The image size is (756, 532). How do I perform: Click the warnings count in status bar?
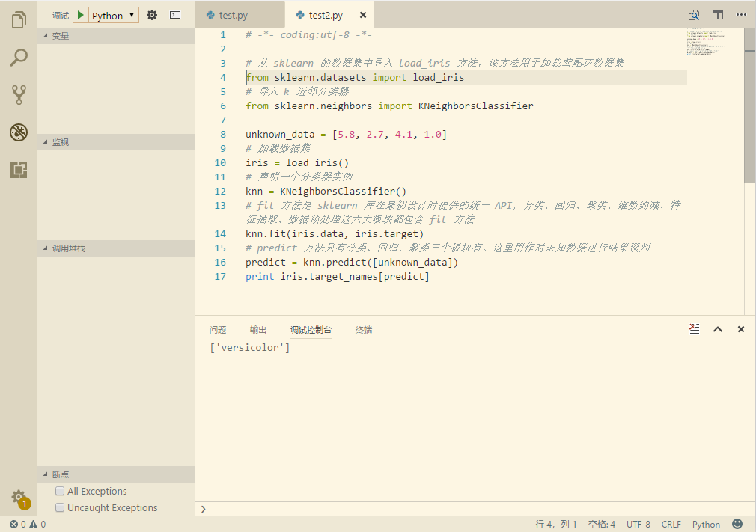click(x=37, y=525)
